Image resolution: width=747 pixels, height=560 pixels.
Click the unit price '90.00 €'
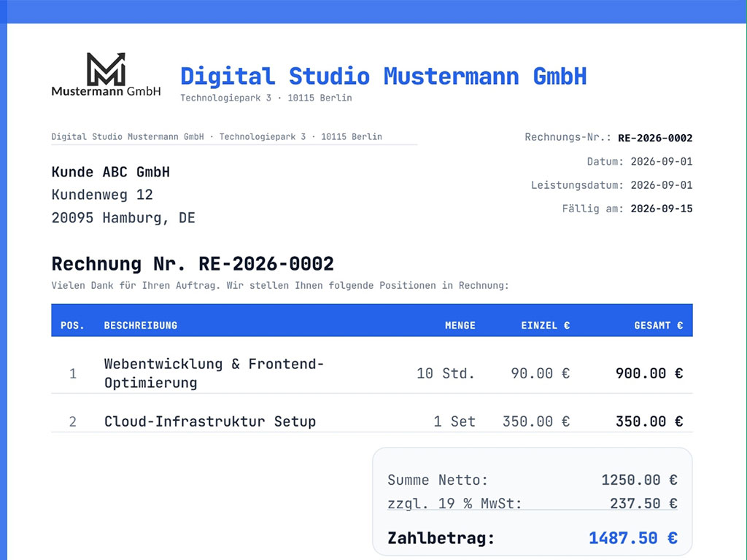(x=541, y=373)
